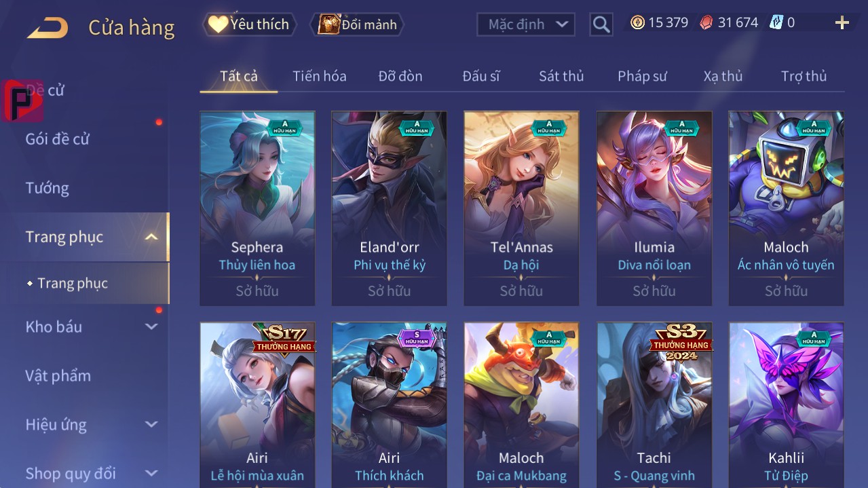Viewport: 868px width, 488px height.
Task: Go back with the return arrow icon
Action: [x=48, y=28]
